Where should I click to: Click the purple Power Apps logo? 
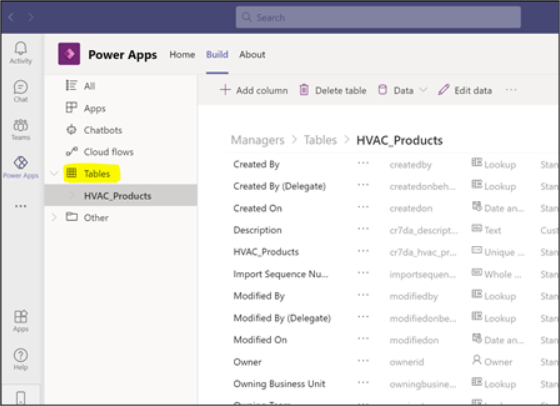(x=69, y=54)
